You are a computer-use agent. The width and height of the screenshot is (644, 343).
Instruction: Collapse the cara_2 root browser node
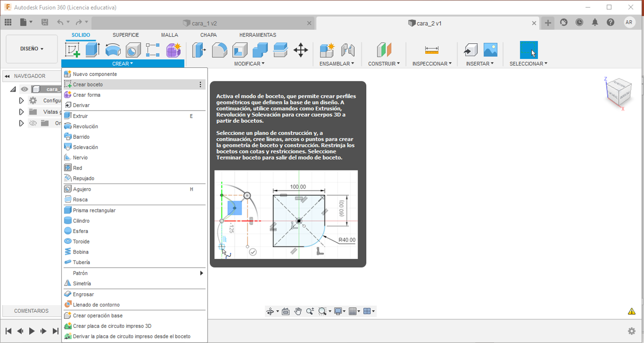tap(14, 90)
